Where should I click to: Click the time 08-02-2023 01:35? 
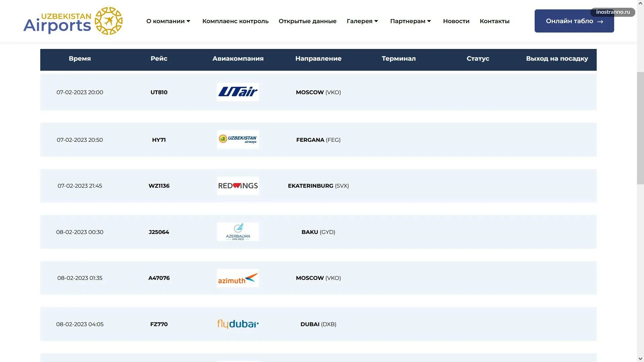click(80, 278)
